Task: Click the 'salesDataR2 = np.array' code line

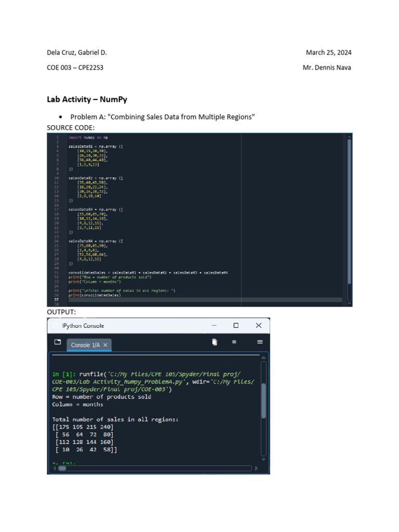Action: 96,178
